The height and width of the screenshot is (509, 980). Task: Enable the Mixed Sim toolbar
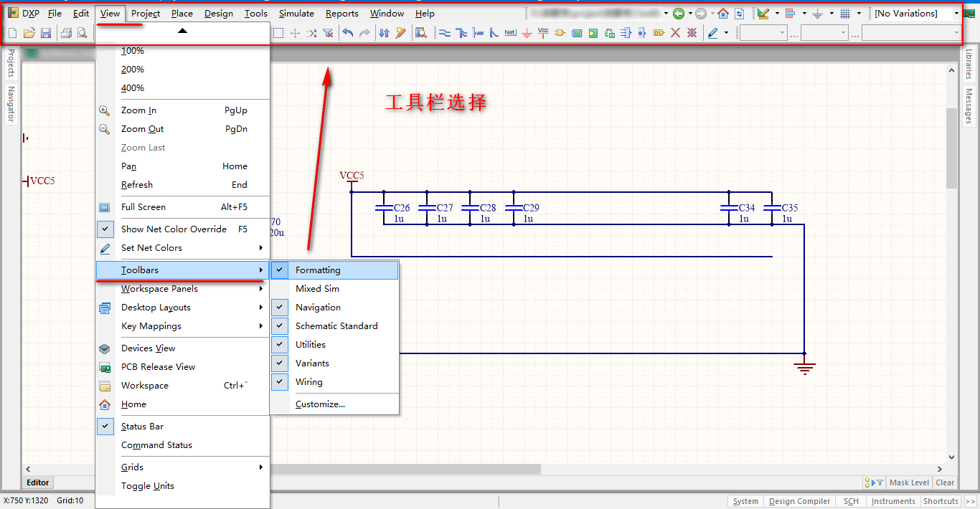317,289
